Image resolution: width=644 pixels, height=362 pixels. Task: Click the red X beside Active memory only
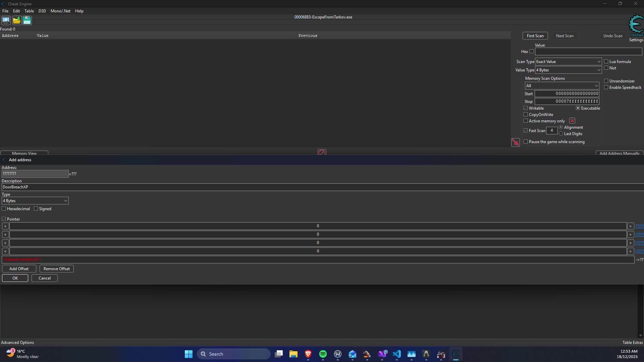coord(572,121)
